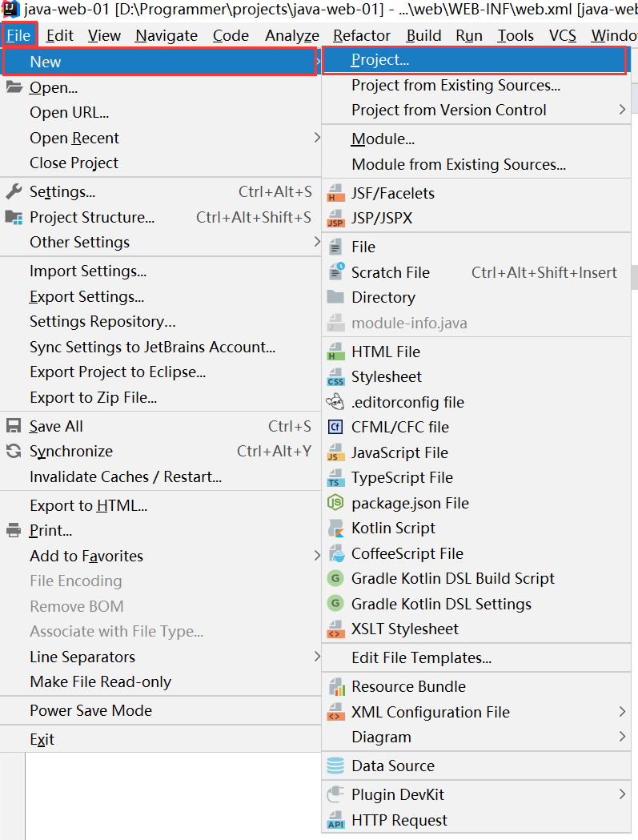
Task: Expand the Add to Favorites submenu arrow
Action: tap(316, 556)
